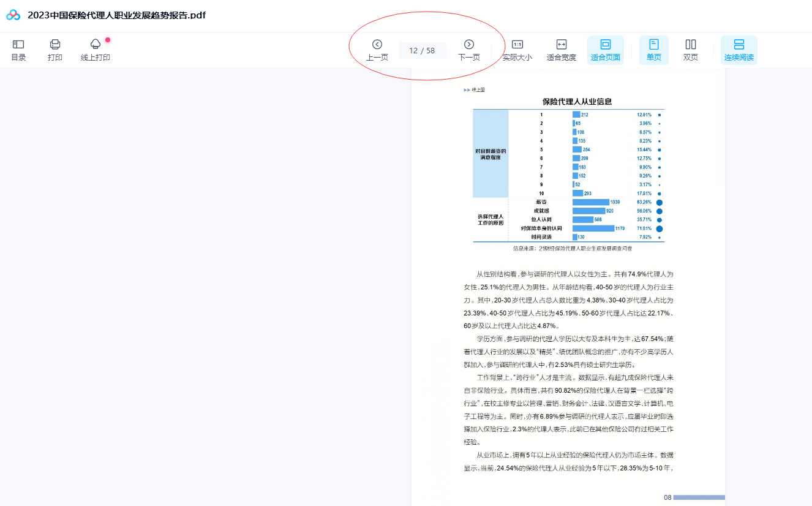The height and width of the screenshot is (506, 812).
Task: Click the app logo in the top-left corner
Action: pos(12,14)
